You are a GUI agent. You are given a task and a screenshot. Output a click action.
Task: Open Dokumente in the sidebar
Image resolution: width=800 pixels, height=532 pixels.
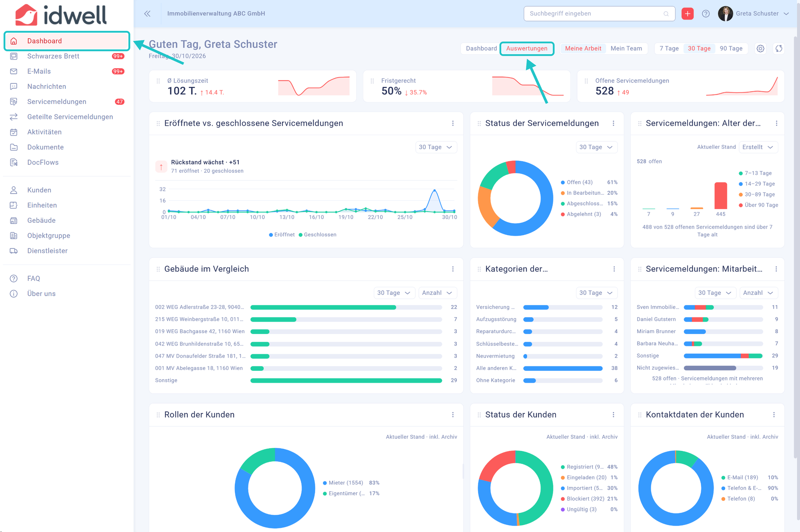67,147
